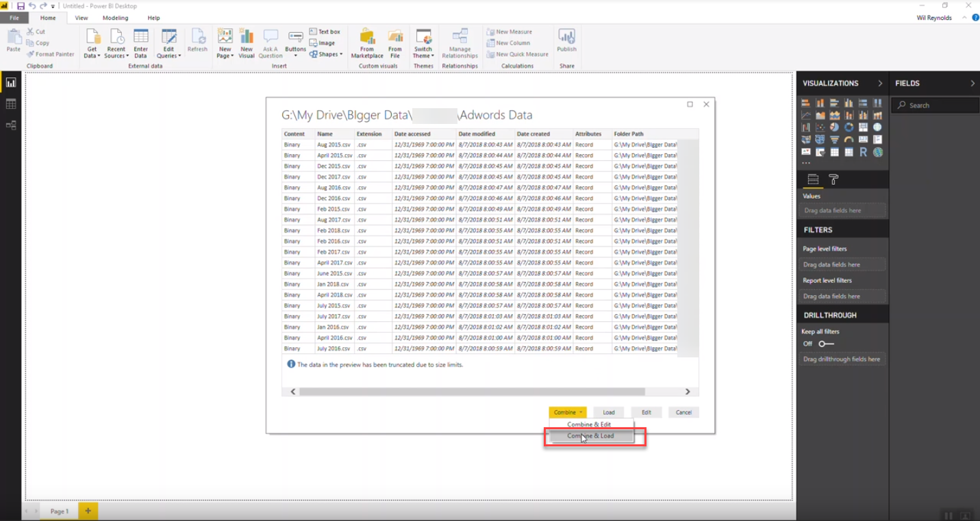Select the Line chart visual
The width and height of the screenshot is (980, 521).
click(x=806, y=115)
